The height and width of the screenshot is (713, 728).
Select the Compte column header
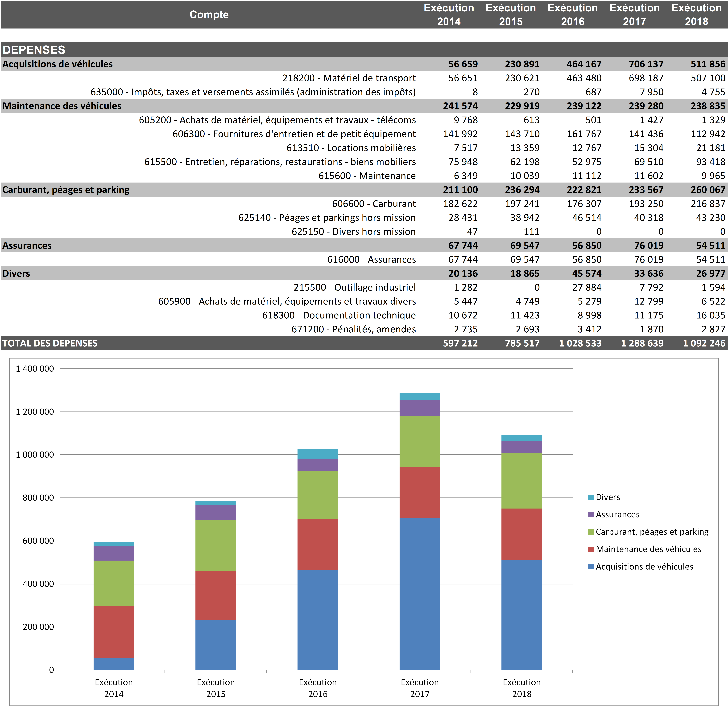(209, 15)
